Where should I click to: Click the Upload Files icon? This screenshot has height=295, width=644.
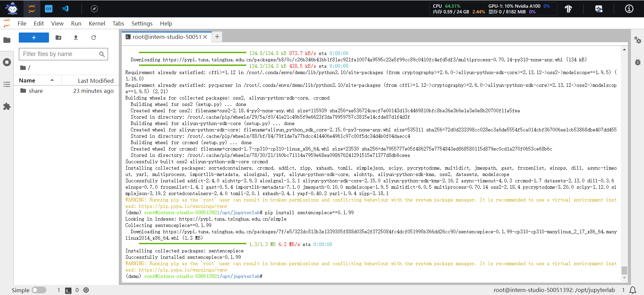(x=76, y=38)
